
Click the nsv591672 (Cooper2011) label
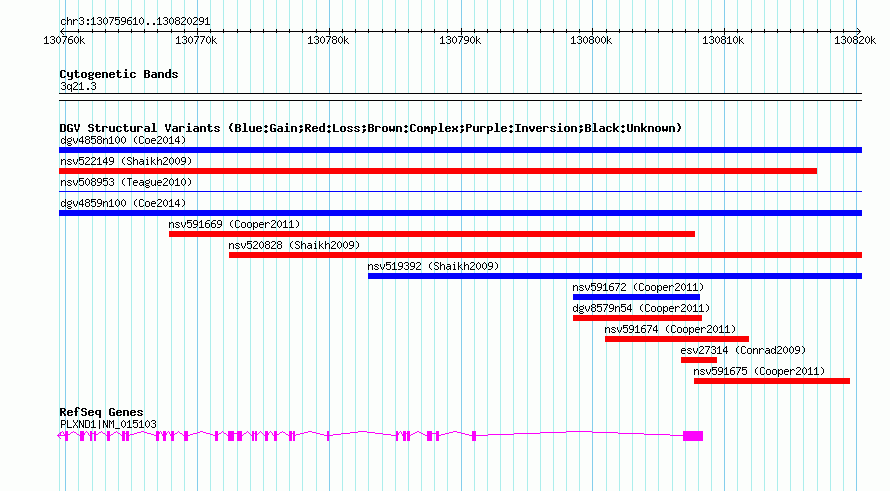click(638, 287)
